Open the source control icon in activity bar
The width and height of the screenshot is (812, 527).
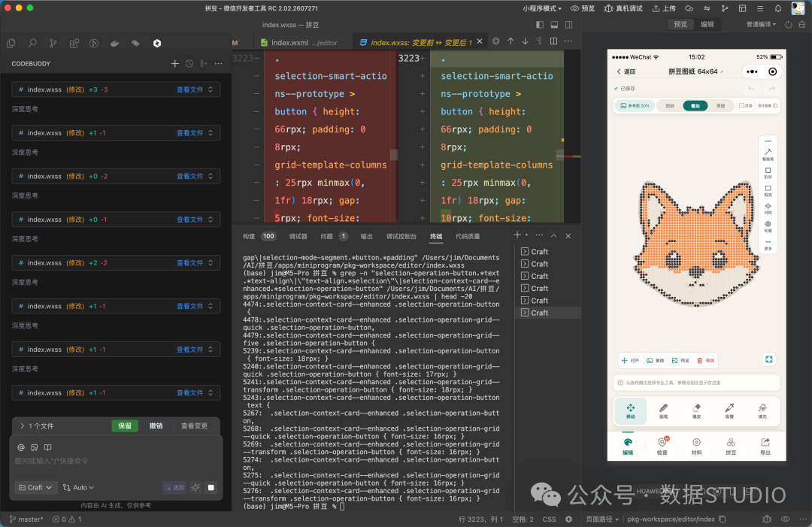(x=53, y=44)
